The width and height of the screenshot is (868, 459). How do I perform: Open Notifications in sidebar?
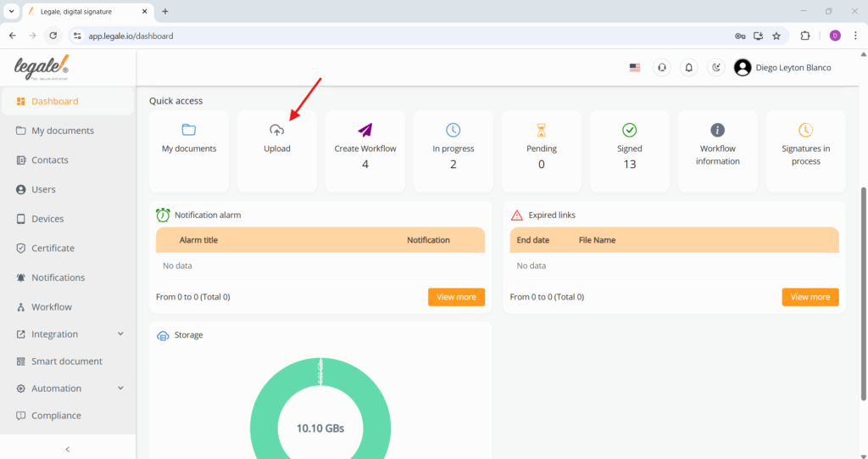68,277
